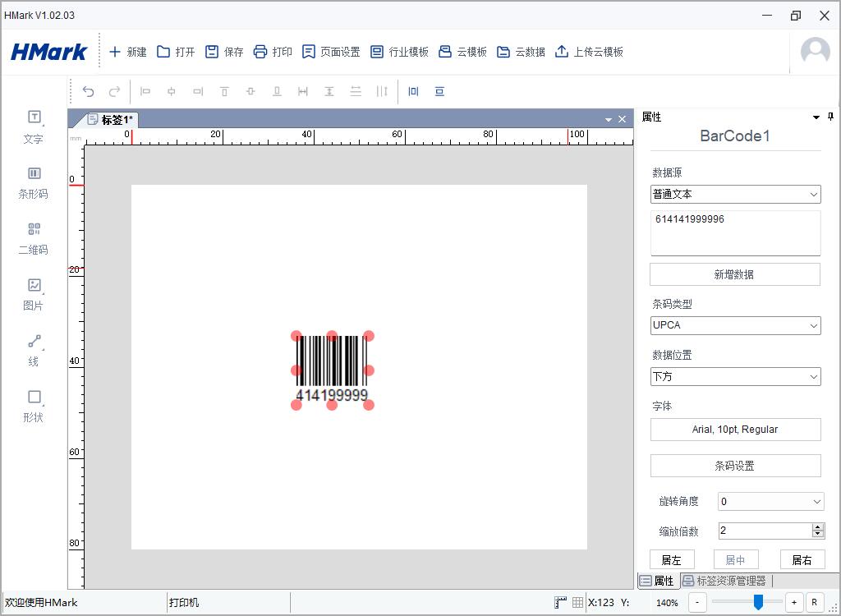The height and width of the screenshot is (616, 841).
Task: Toggle the grid display icon
Action: 577,603
